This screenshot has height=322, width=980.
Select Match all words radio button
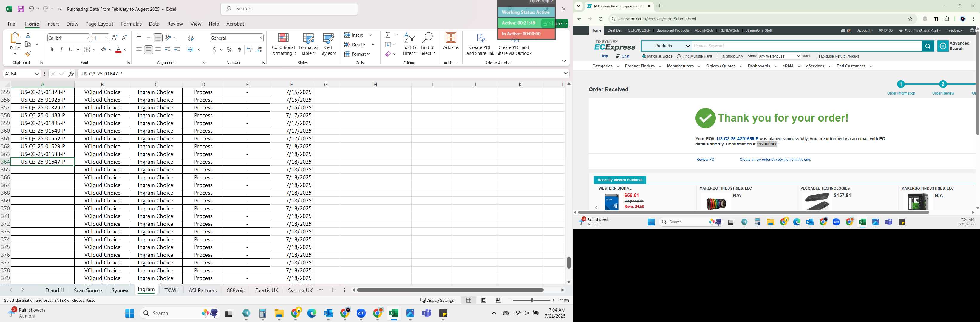(644, 56)
